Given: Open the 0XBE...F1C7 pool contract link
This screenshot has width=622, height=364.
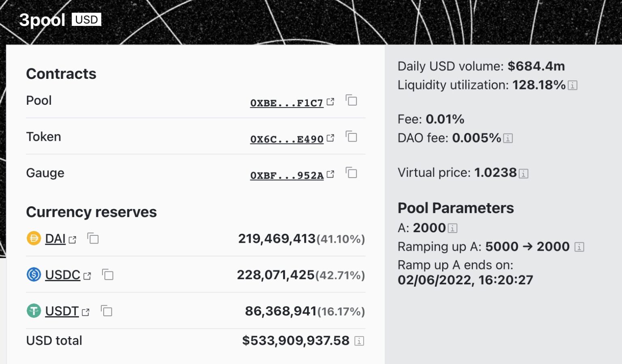Looking at the screenshot, I should pos(286,104).
